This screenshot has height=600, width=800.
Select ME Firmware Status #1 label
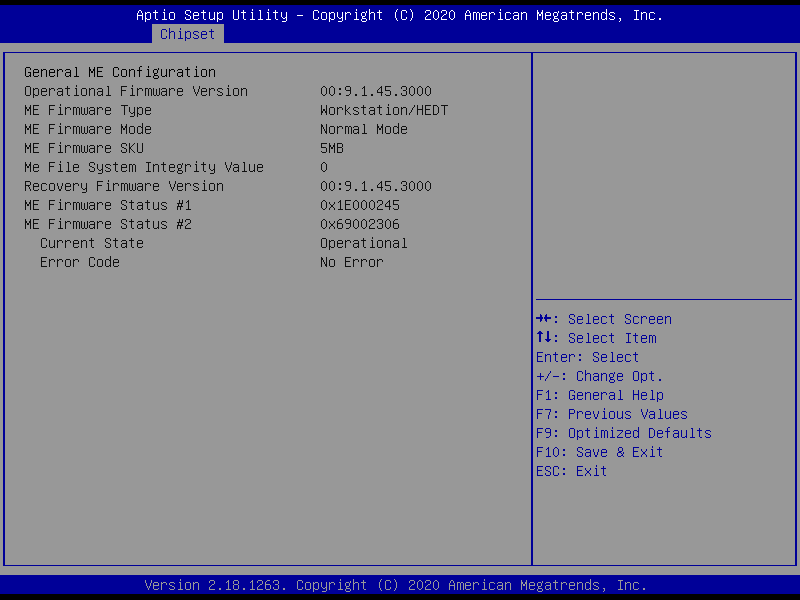108,205
